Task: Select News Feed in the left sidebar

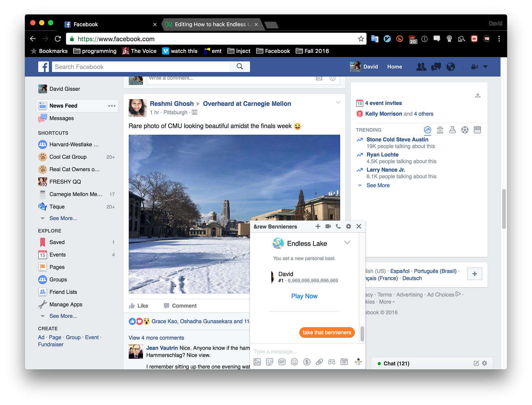Action: tap(77, 106)
